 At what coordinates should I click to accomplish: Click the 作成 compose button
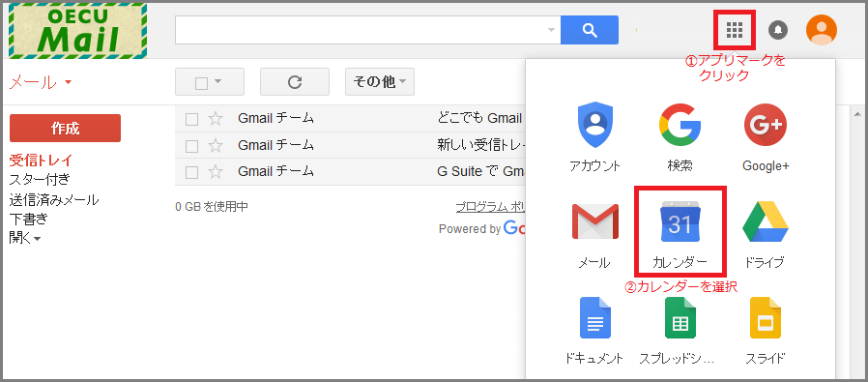pyautogui.click(x=66, y=129)
